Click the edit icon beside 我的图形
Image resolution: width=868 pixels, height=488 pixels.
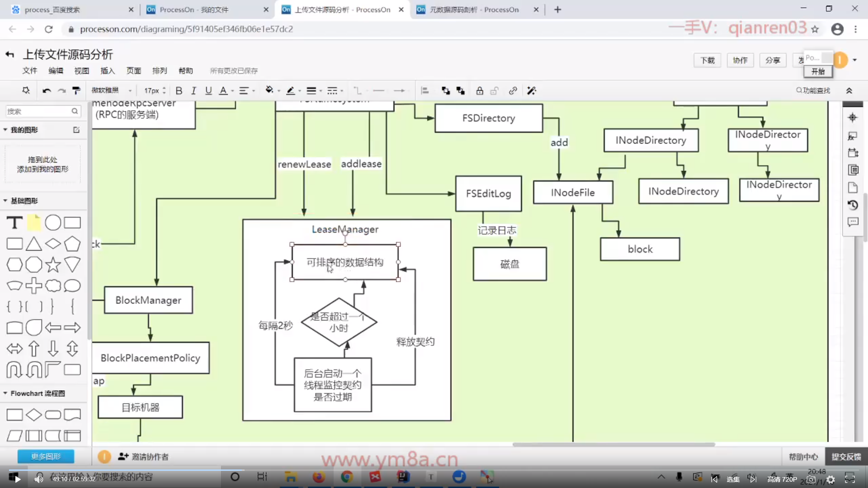(76, 130)
